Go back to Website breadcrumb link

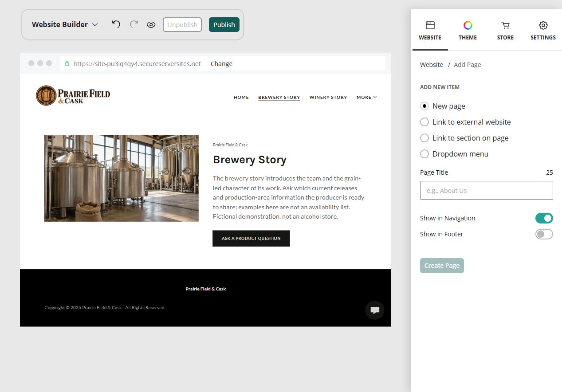(432, 65)
